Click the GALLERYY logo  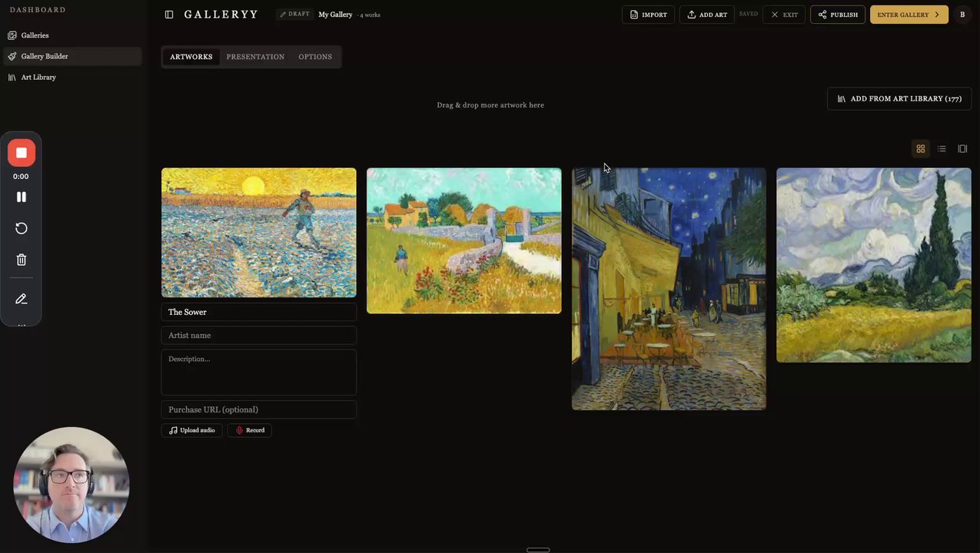pyautogui.click(x=221, y=15)
